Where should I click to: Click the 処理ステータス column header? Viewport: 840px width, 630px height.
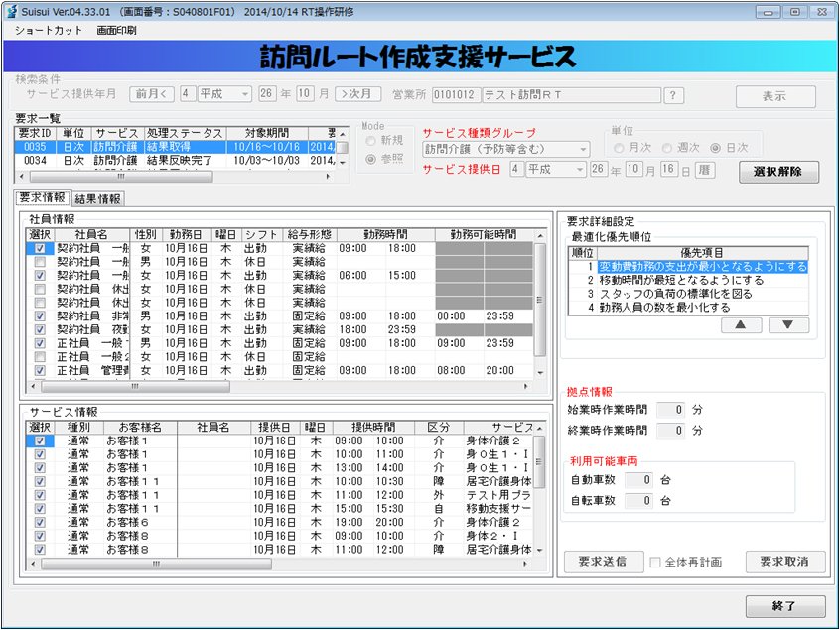click(x=186, y=133)
